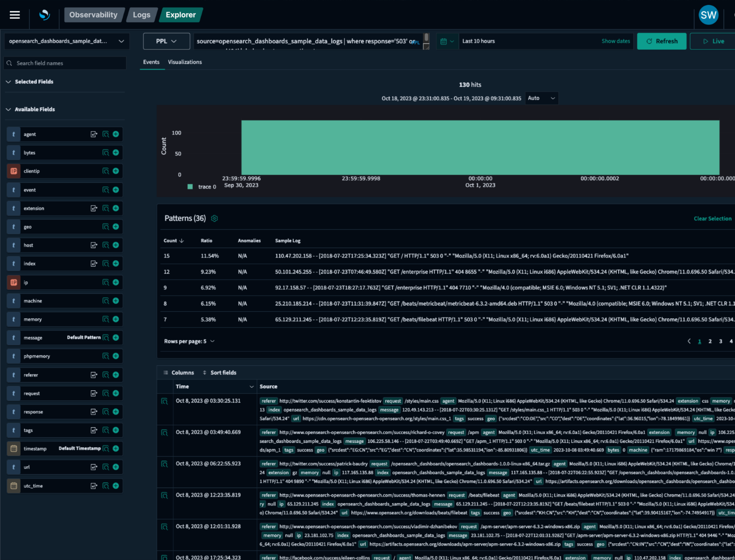This screenshot has height=560, width=735.
Task: Change histogram interval using the Auto dropdown
Action: [x=542, y=98]
